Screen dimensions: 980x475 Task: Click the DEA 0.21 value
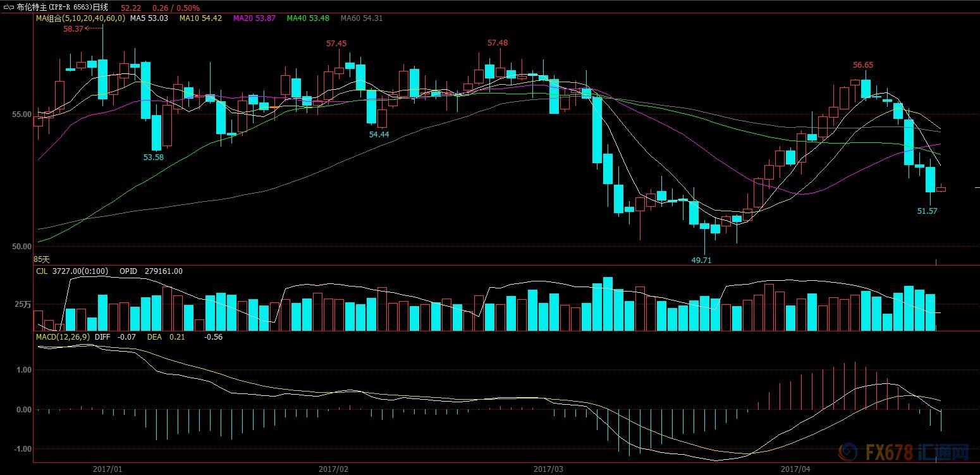[166, 337]
